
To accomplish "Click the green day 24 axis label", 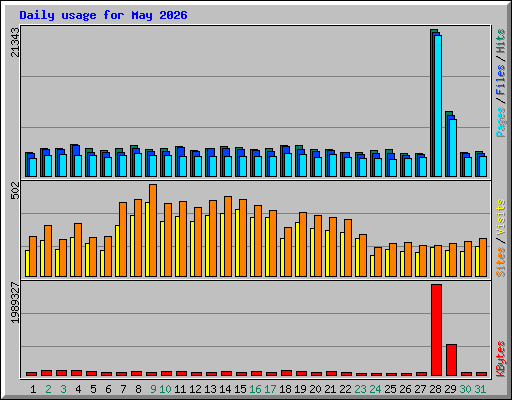I will click(x=375, y=389).
